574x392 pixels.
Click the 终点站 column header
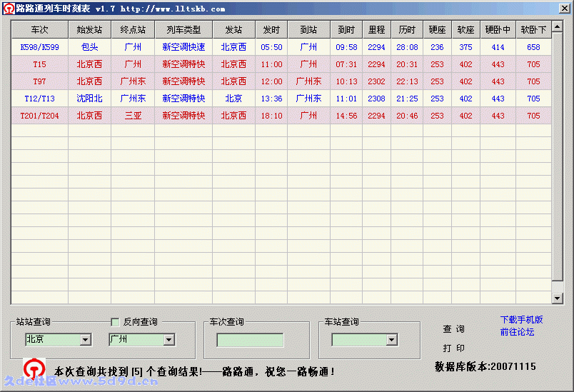tap(133, 30)
